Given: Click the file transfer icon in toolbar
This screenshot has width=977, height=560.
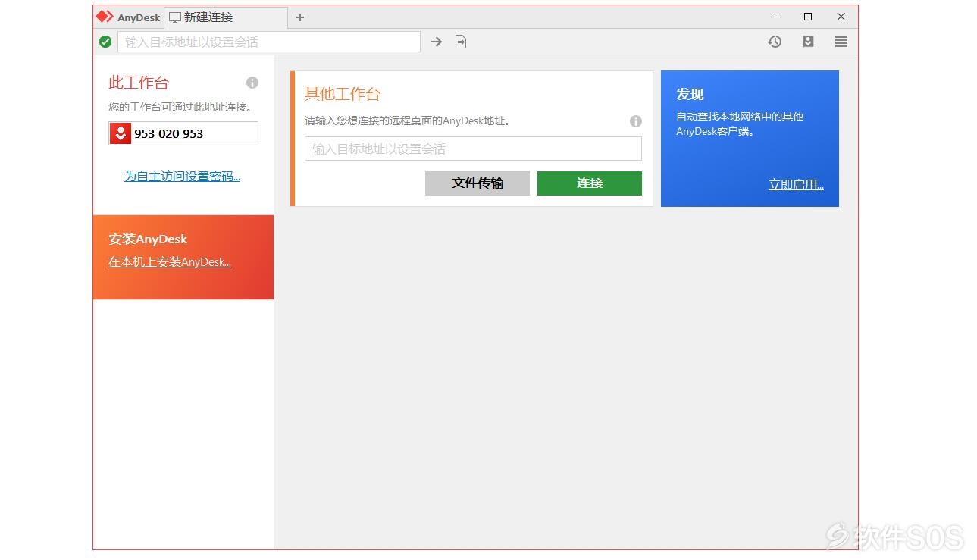Looking at the screenshot, I should 461,42.
